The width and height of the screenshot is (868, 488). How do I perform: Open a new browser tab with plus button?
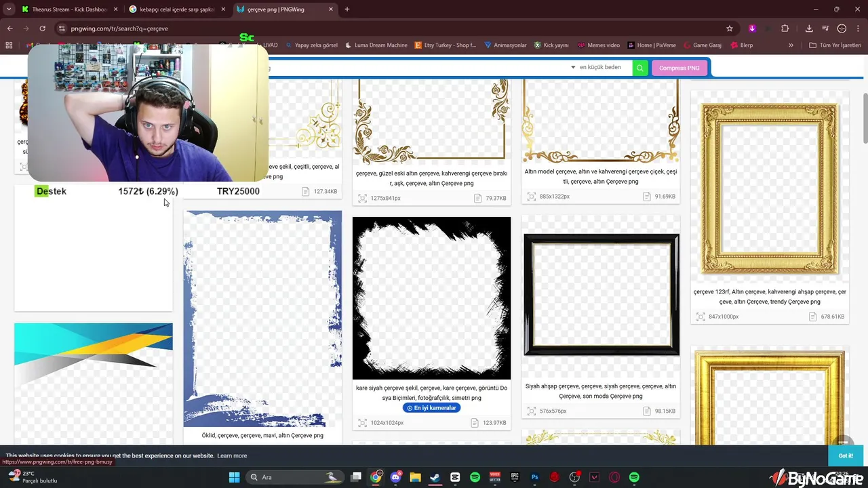coord(347,9)
